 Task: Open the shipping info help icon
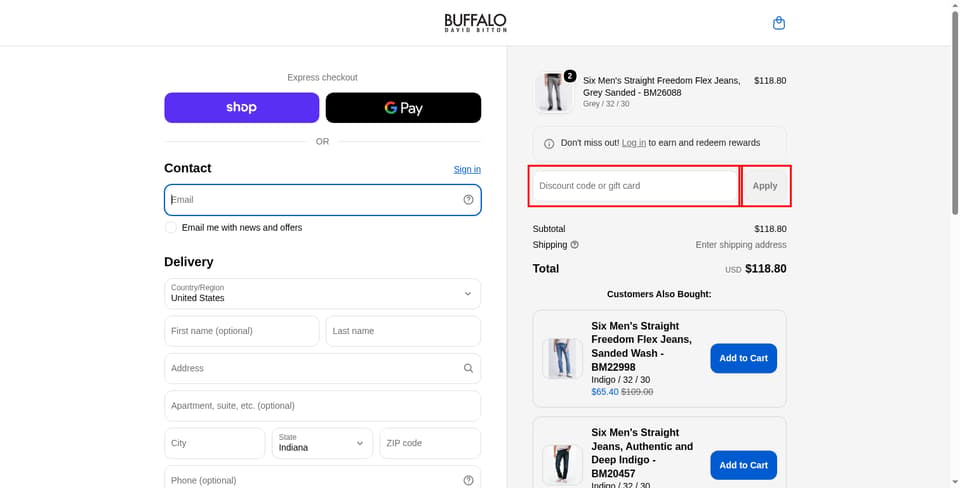pos(574,244)
